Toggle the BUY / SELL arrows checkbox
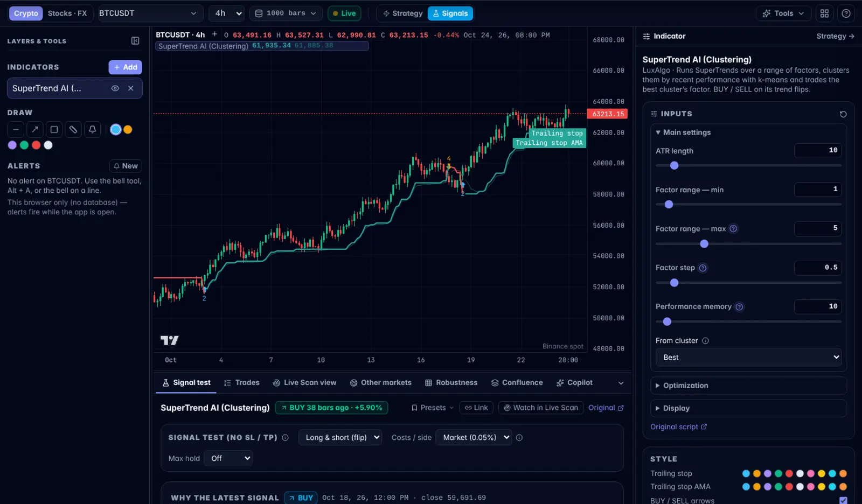Viewport: 862px width, 504px height. [843, 500]
